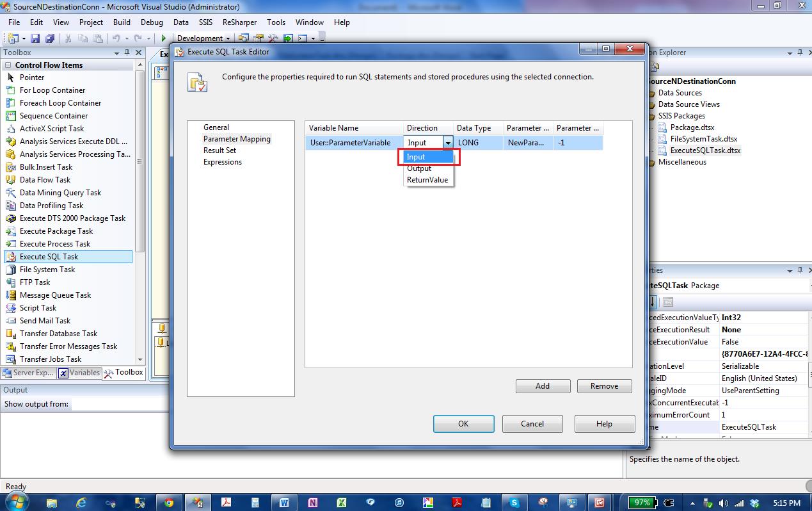
Task: Click the FTP Task icon
Action: point(10,282)
